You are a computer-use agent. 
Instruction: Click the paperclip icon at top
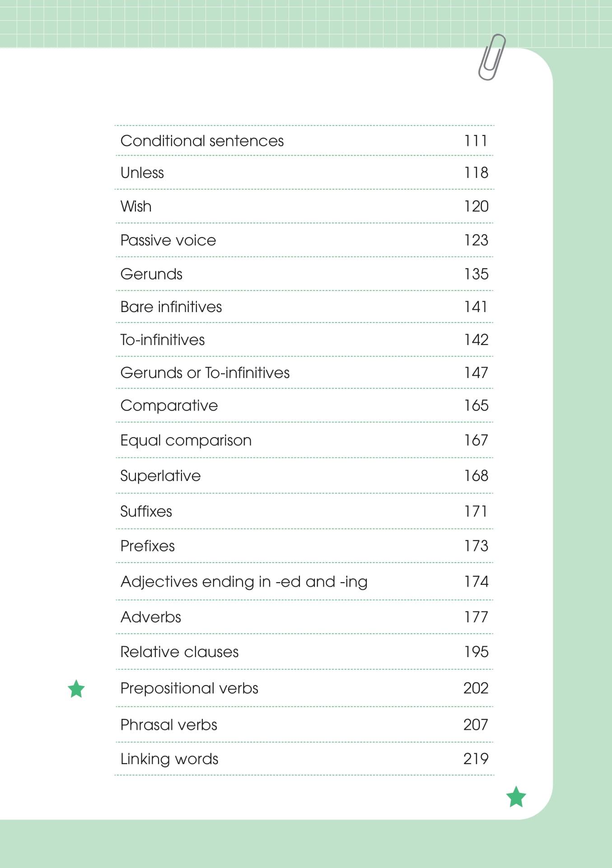[x=491, y=57]
